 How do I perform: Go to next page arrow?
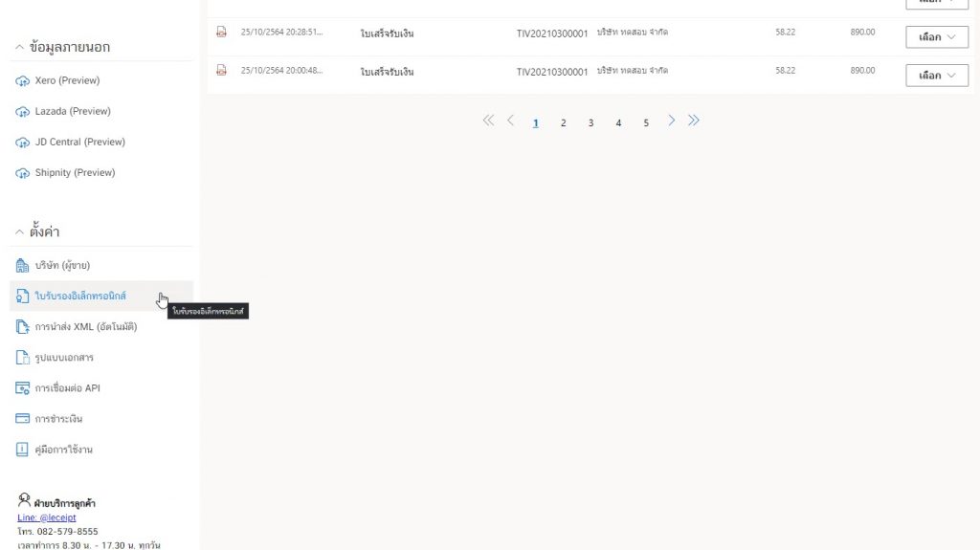coord(671,121)
